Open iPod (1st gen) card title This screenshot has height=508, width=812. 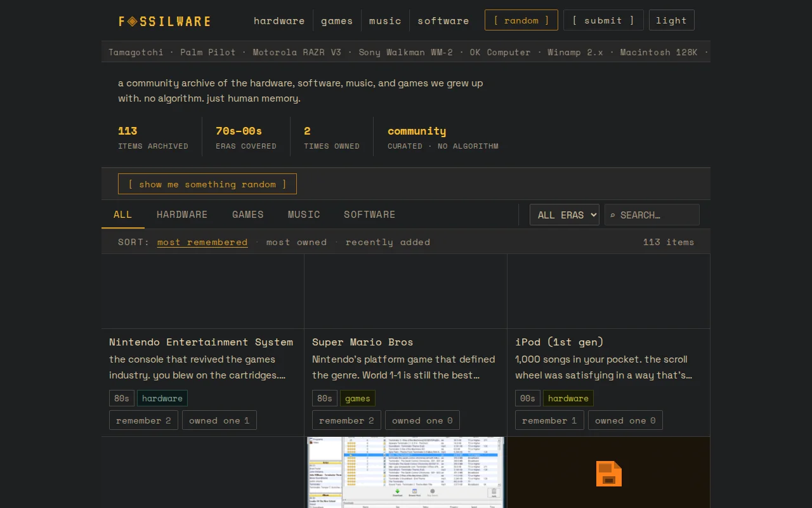click(560, 342)
